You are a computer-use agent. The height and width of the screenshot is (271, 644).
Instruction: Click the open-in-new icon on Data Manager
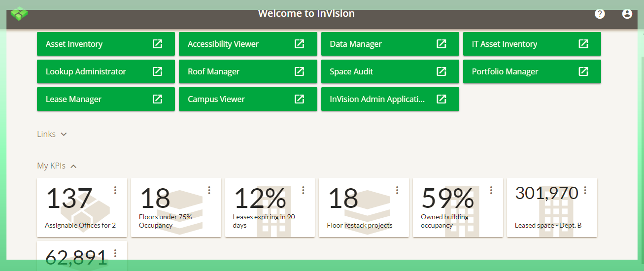441,44
